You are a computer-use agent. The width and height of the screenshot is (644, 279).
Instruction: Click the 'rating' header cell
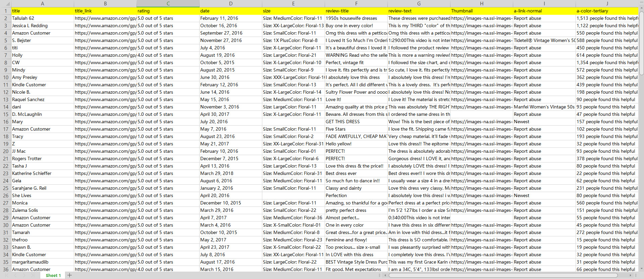(x=168, y=11)
